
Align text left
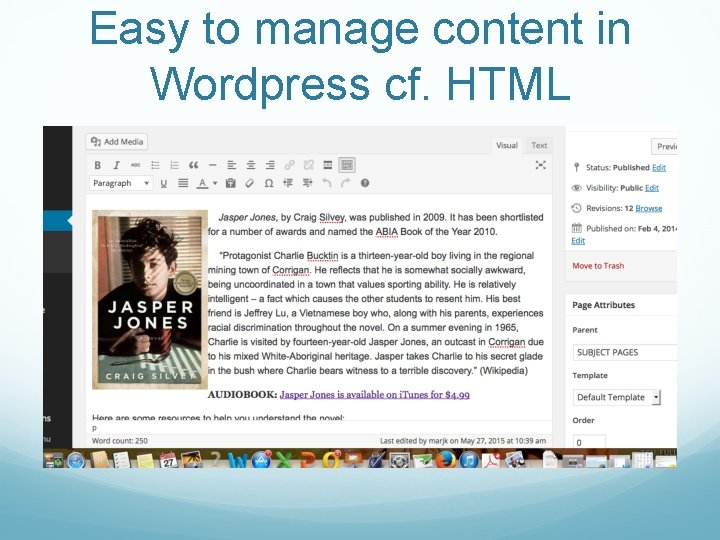point(231,165)
